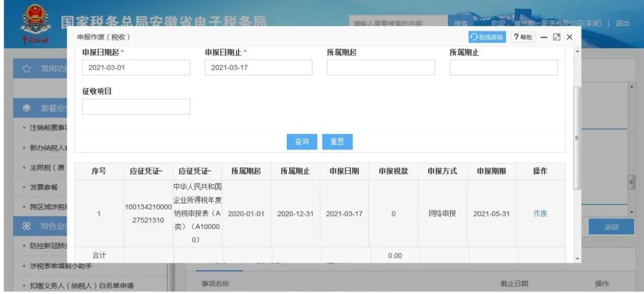Viewport: 644px width, 294px height.
Task: Open 跨区域涉税 sidebar item
Action: pos(48,207)
